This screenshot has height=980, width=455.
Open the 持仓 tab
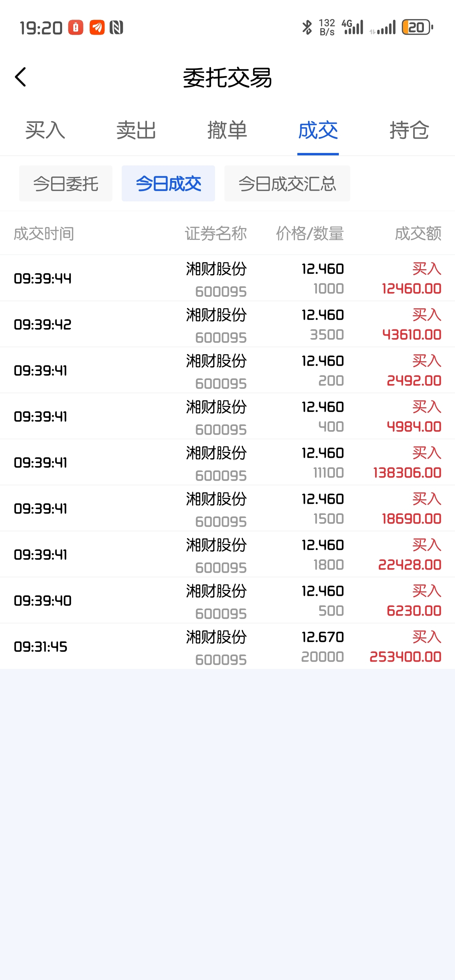click(409, 130)
